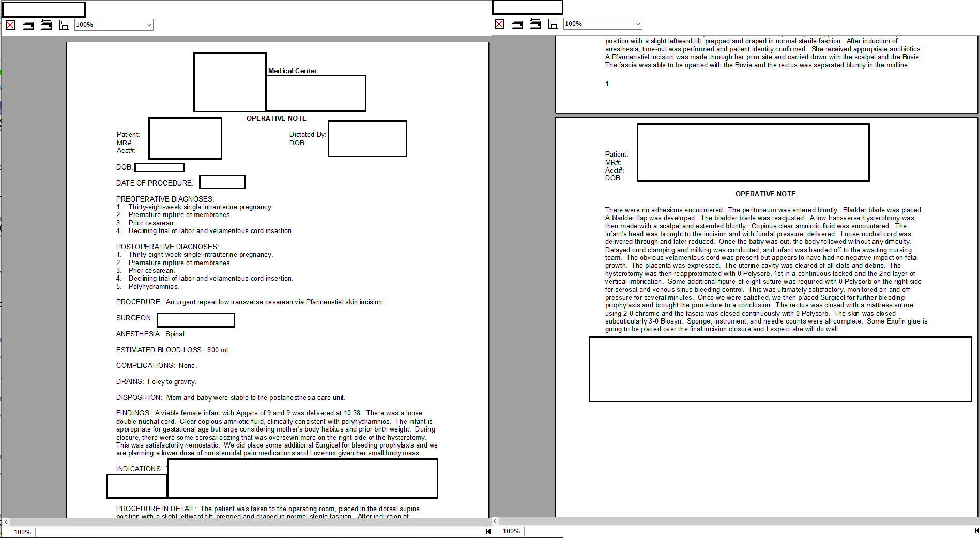Click the "DRAINS: Foley to gravity." line
This screenshot has width=980, height=539.
point(156,381)
